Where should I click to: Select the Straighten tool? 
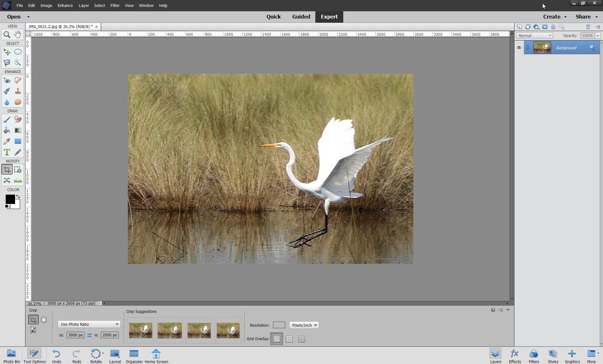18,180
